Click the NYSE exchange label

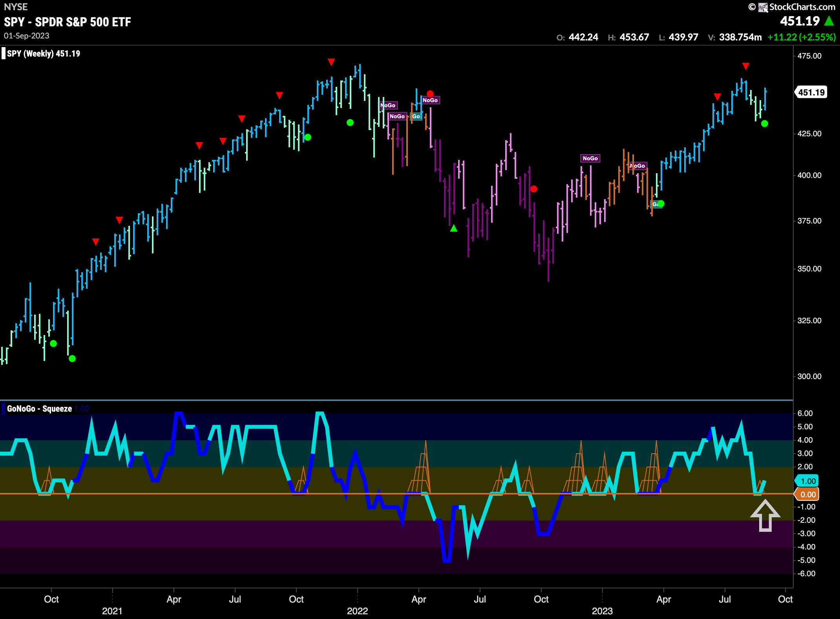(16, 7)
